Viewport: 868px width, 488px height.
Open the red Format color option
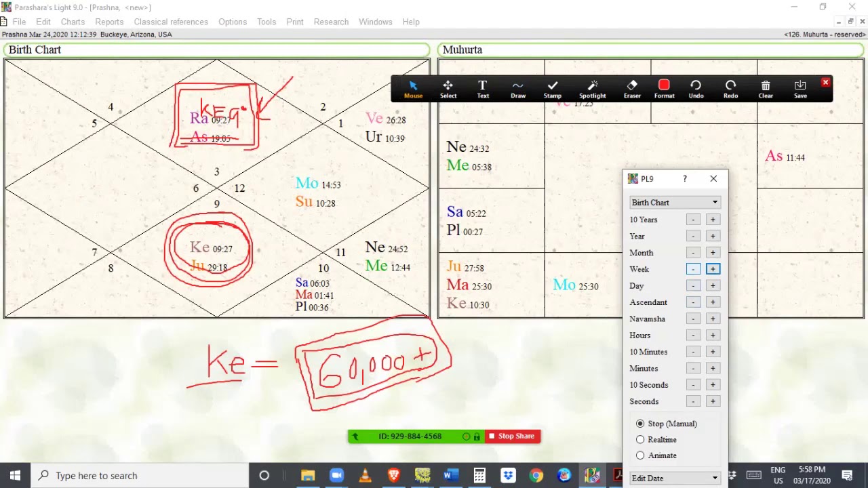[664, 89]
